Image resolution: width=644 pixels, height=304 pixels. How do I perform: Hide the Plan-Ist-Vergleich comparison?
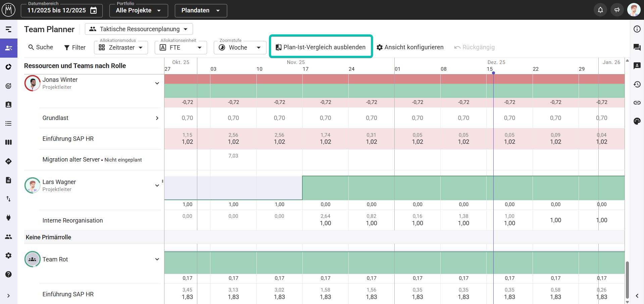point(320,47)
